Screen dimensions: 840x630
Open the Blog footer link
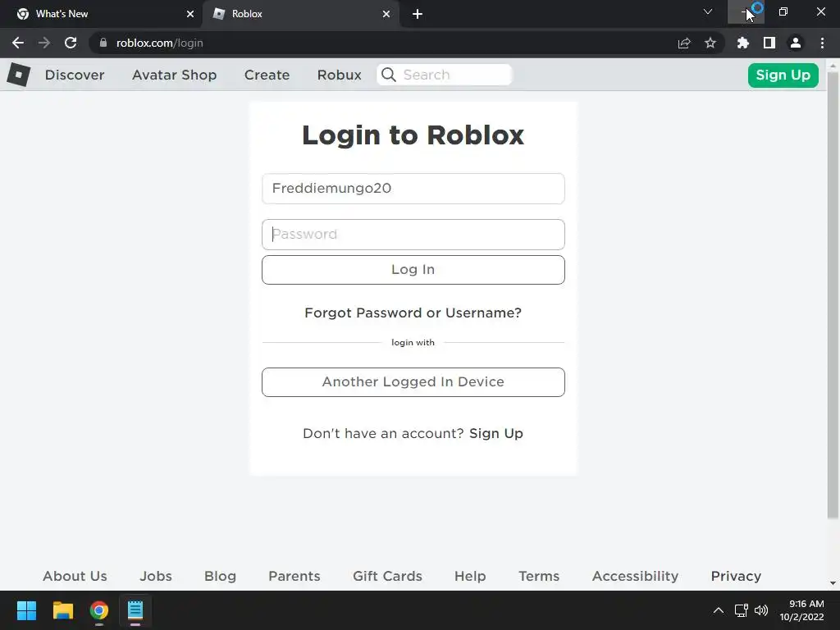coord(220,576)
